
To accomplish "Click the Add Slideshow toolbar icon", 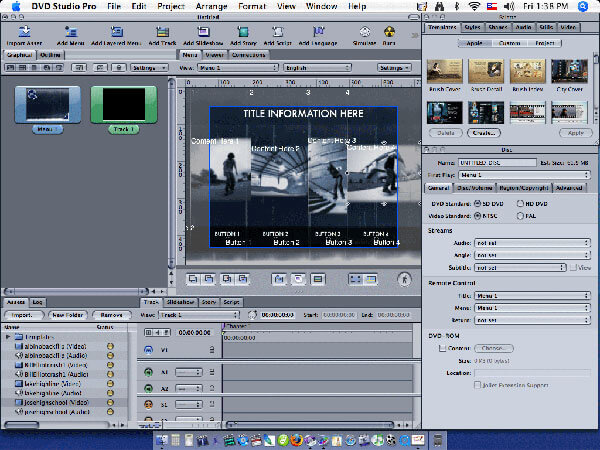I will [x=204, y=31].
